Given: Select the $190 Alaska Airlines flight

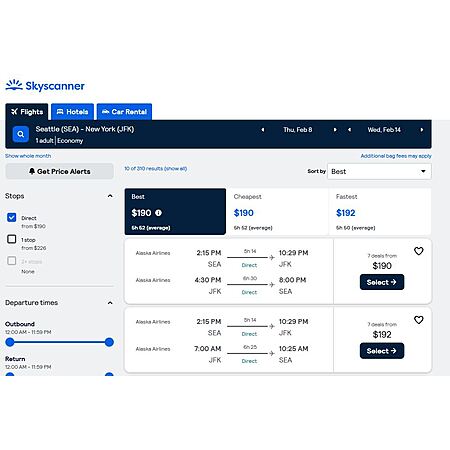Looking at the screenshot, I should (382, 282).
